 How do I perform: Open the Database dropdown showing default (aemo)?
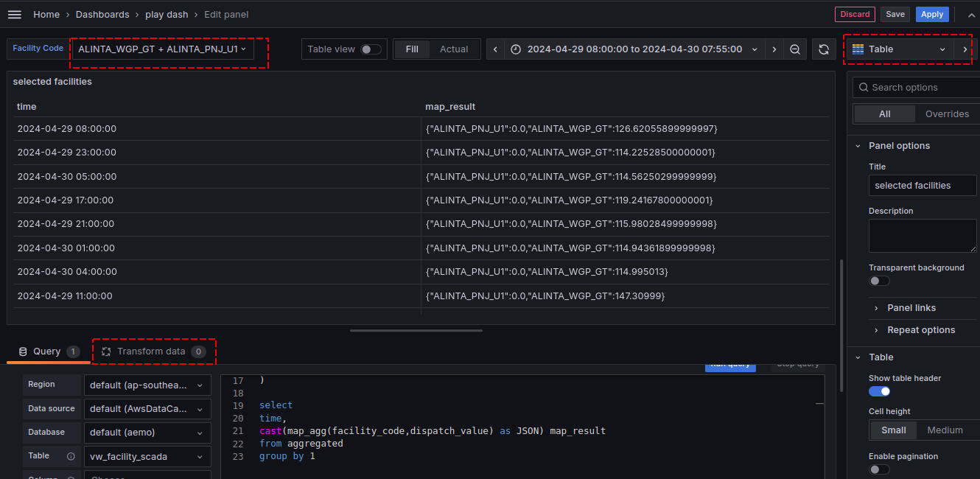147,433
